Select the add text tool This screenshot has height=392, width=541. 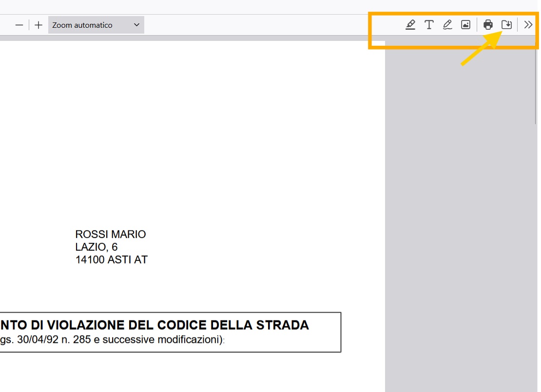click(429, 25)
